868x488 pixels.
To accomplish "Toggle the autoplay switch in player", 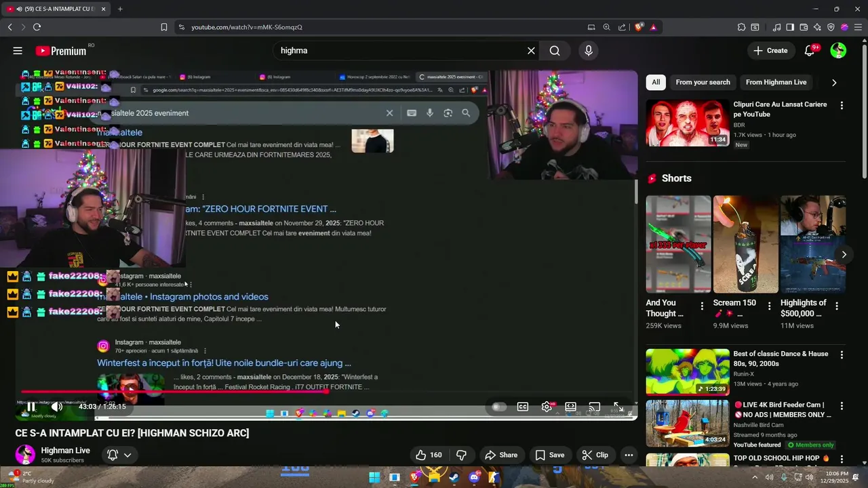I will coord(499,407).
